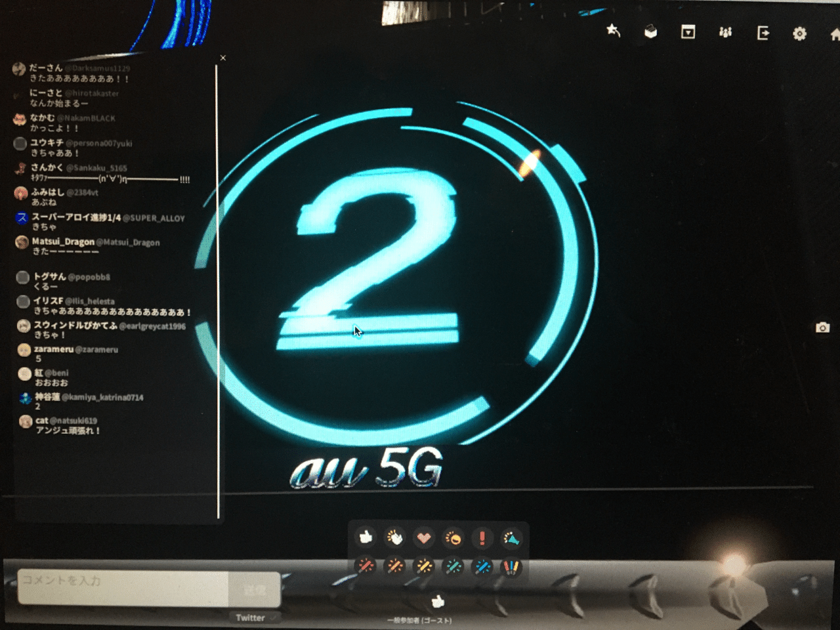Image resolution: width=840 pixels, height=630 pixels.
Task: Send the red exclamation mark reaction
Action: pyautogui.click(x=482, y=538)
